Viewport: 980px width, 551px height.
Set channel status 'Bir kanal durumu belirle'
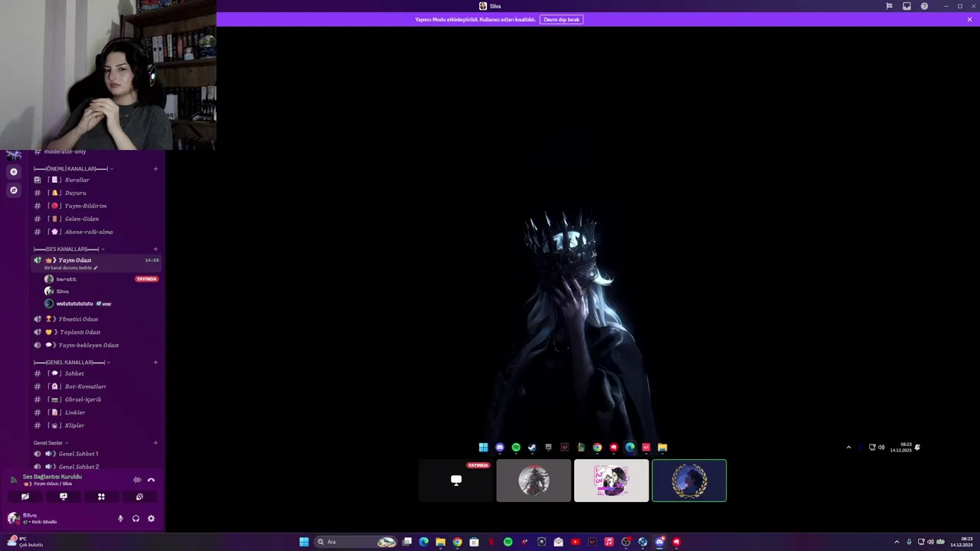pos(70,268)
